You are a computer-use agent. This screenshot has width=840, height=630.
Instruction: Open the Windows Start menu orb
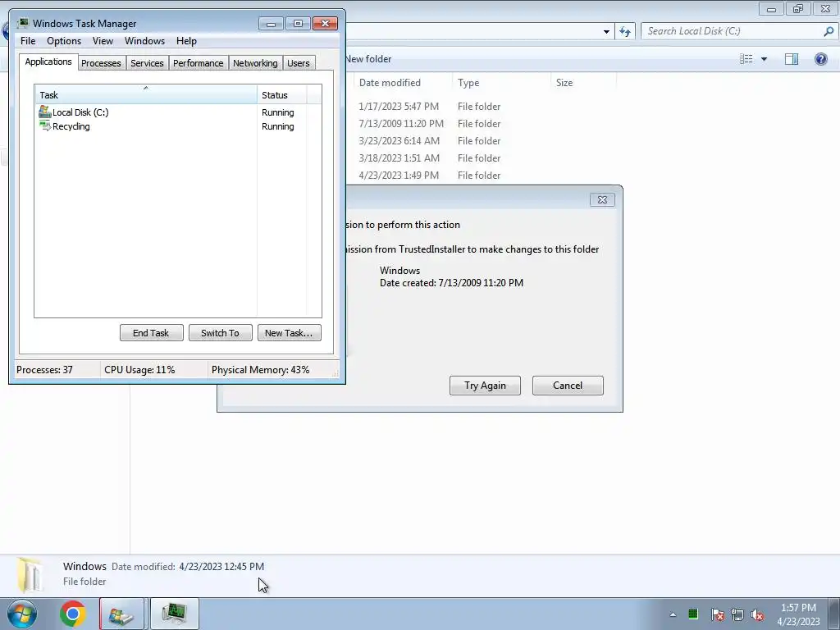pos(22,614)
